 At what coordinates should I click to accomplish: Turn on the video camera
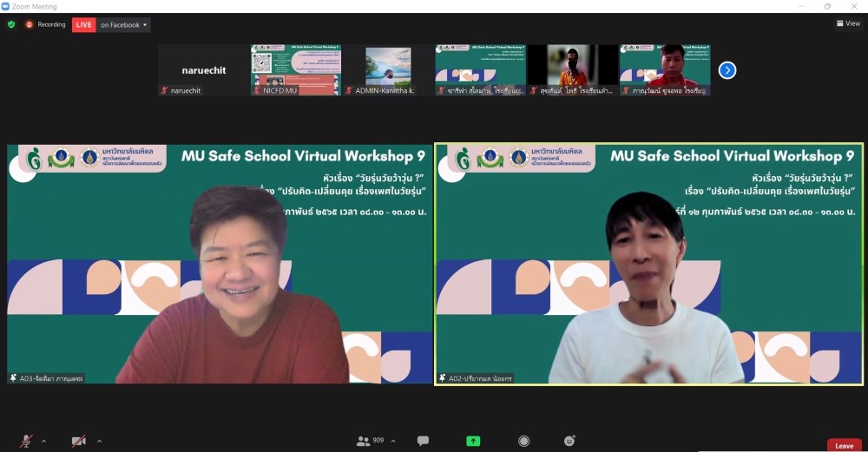tap(78, 441)
